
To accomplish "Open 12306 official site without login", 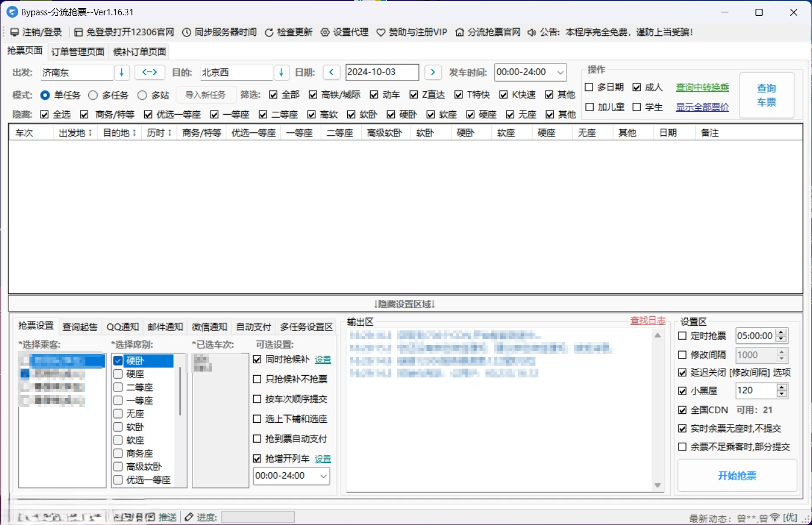I will tap(124, 32).
